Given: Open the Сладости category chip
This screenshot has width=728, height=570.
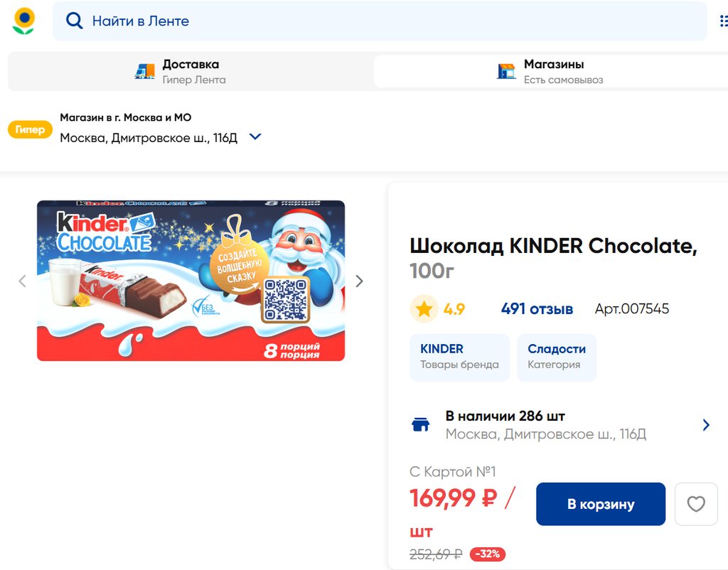Looking at the screenshot, I should point(556,357).
